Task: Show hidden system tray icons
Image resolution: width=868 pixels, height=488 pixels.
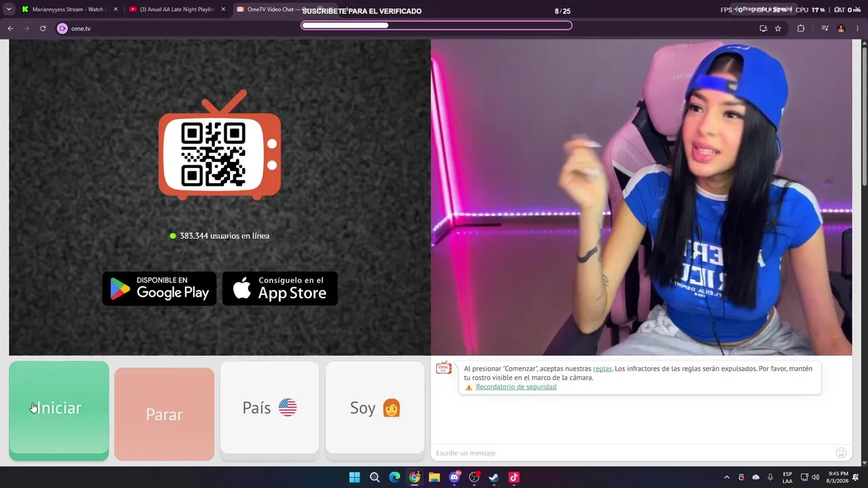Action: click(x=726, y=477)
